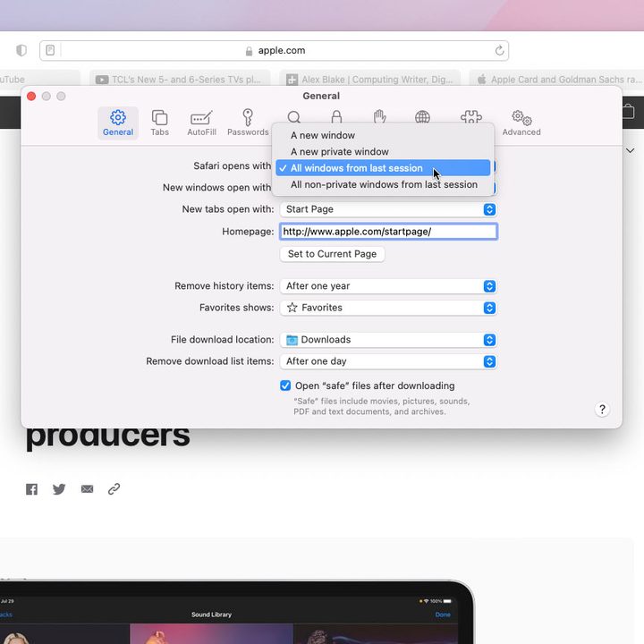
Task: Open the Advanced preferences pane
Action: [x=521, y=123]
